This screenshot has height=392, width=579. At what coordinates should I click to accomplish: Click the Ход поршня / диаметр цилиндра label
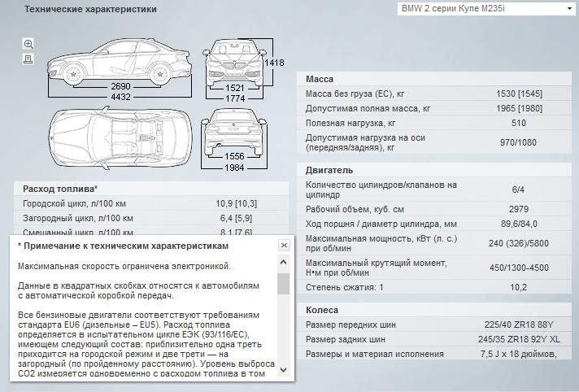(x=381, y=224)
